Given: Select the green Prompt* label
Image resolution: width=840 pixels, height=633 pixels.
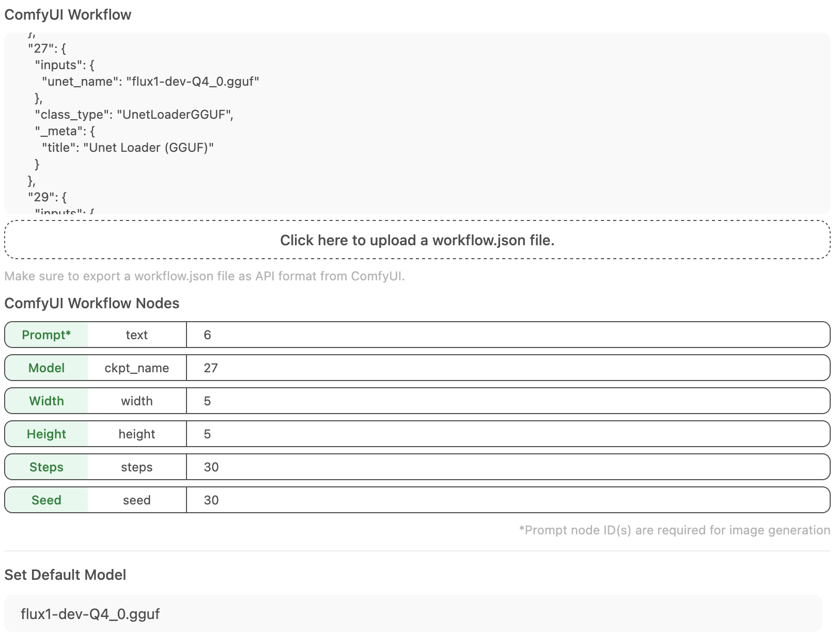Looking at the screenshot, I should point(46,335).
